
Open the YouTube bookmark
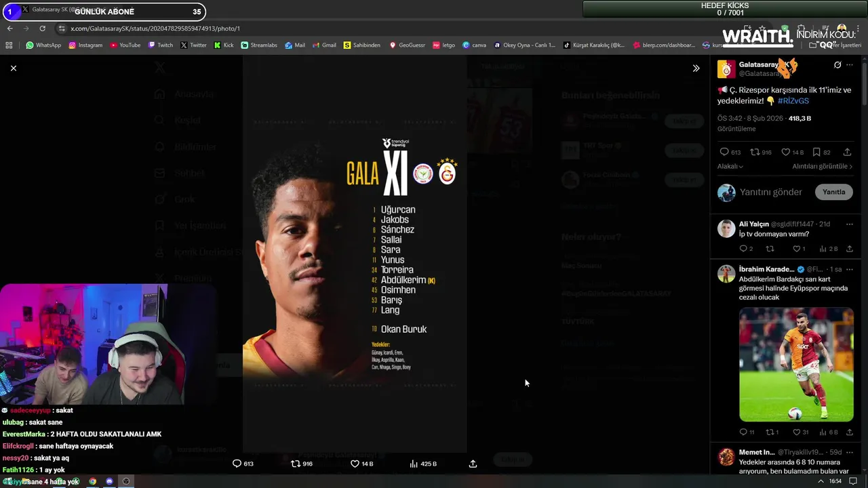125,45
